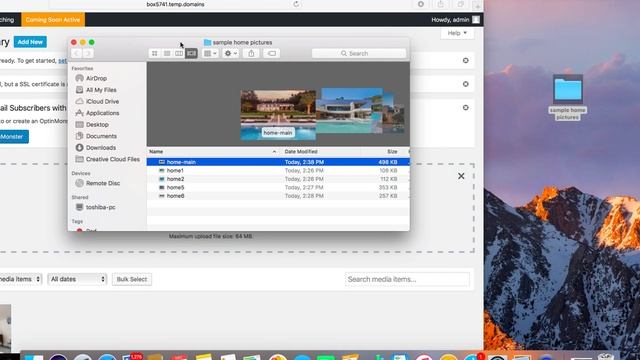Screen dimensions: 640x360
Task: Switch Finder to icon view
Action: 154,53
